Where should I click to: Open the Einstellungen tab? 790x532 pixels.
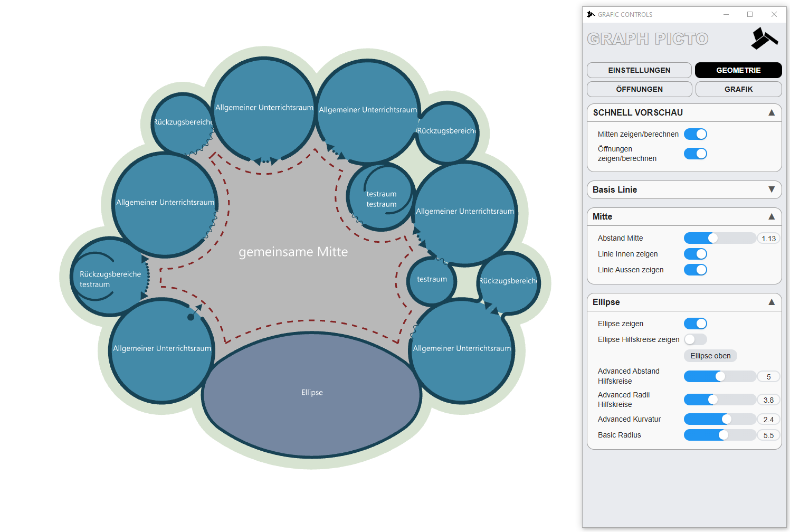(x=639, y=70)
